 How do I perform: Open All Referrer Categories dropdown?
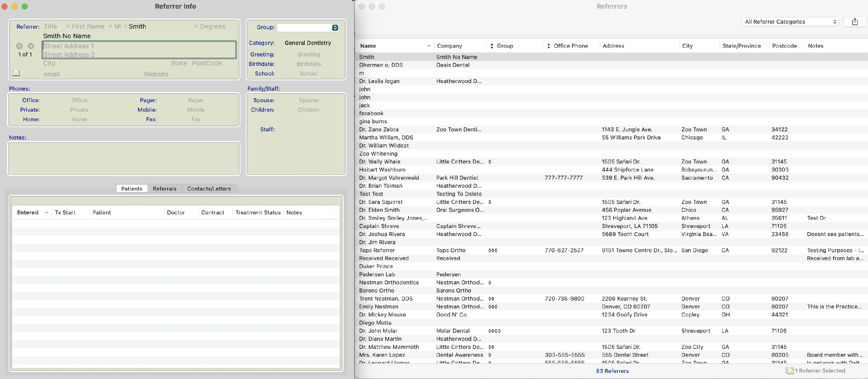[x=790, y=22]
